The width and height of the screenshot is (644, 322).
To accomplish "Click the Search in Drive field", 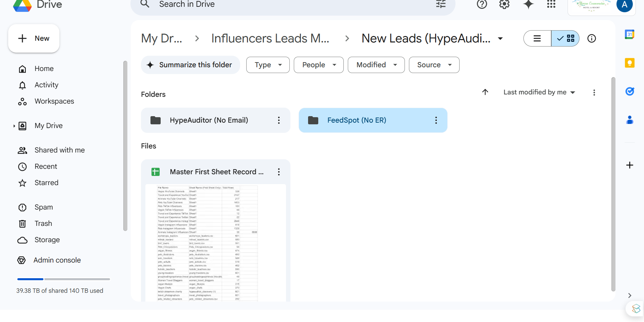I will 293,4.
